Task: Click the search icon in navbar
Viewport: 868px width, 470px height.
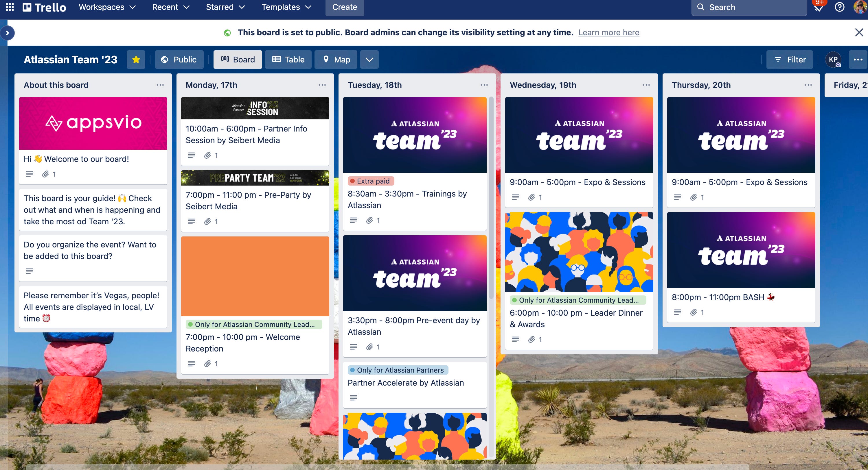Action: [700, 8]
